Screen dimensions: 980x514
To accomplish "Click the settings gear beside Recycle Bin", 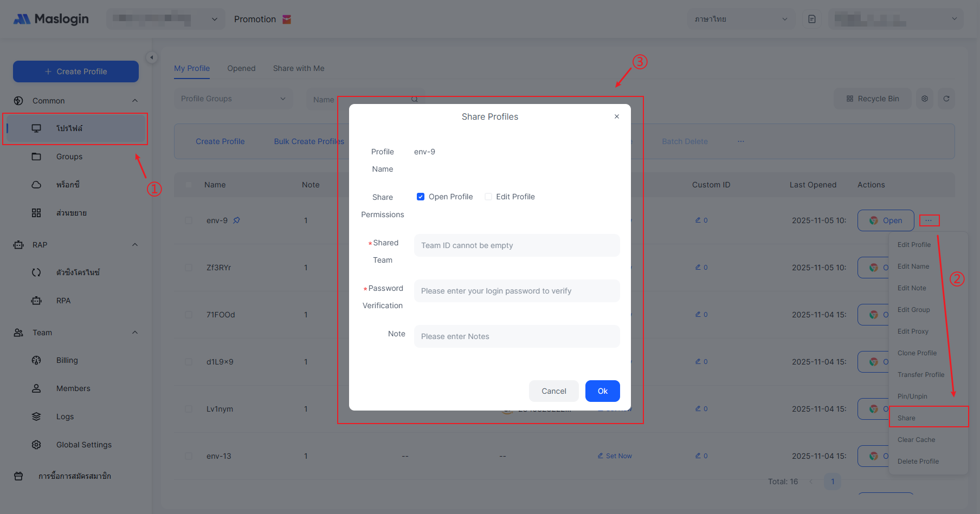I will click(924, 99).
